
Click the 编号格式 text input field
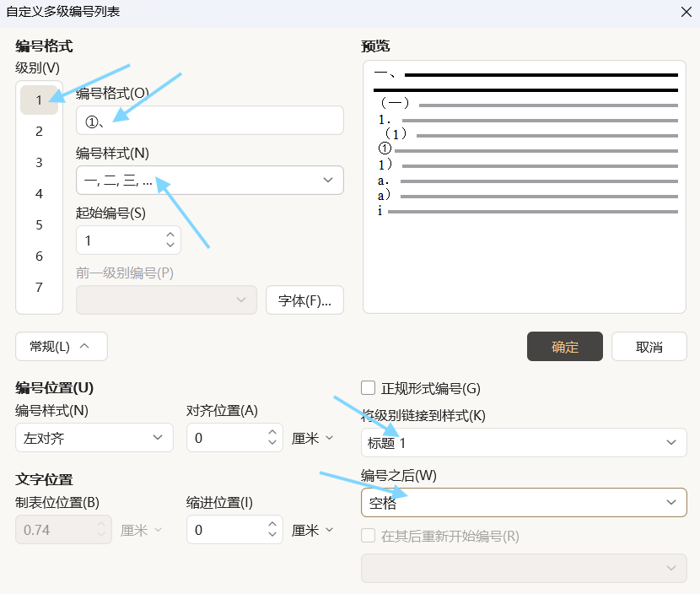(x=209, y=121)
